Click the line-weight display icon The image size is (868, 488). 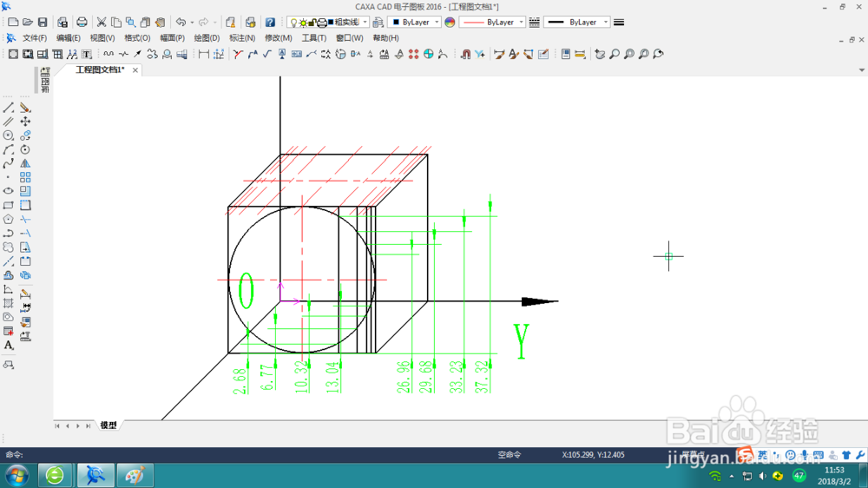tap(619, 23)
